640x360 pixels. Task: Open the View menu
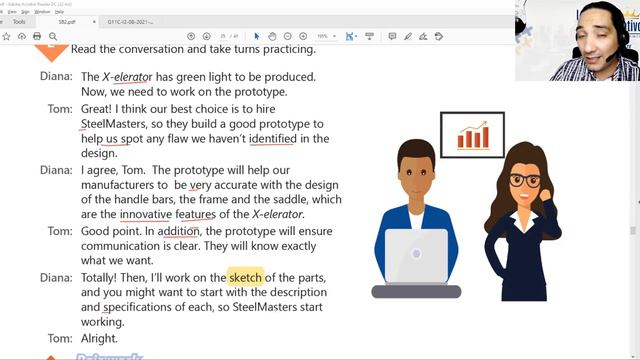click(12, 12)
